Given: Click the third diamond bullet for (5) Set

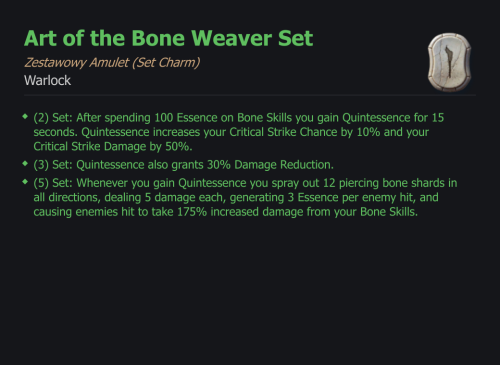Looking at the screenshot, I should click(x=25, y=182).
